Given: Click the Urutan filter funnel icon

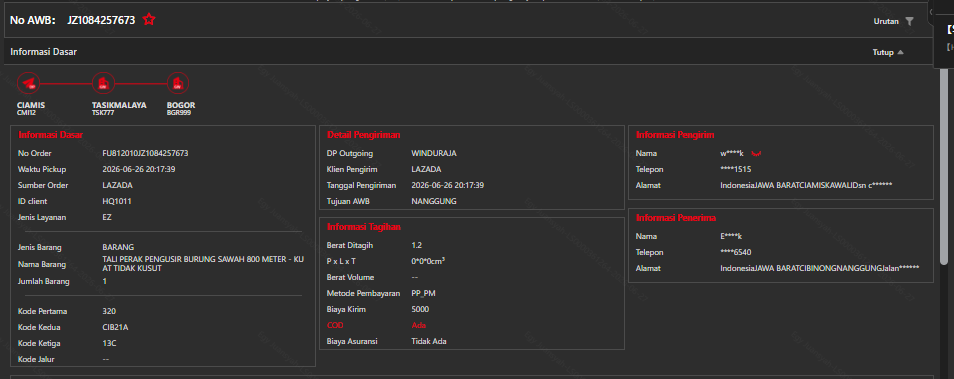Looking at the screenshot, I should coord(909,21).
